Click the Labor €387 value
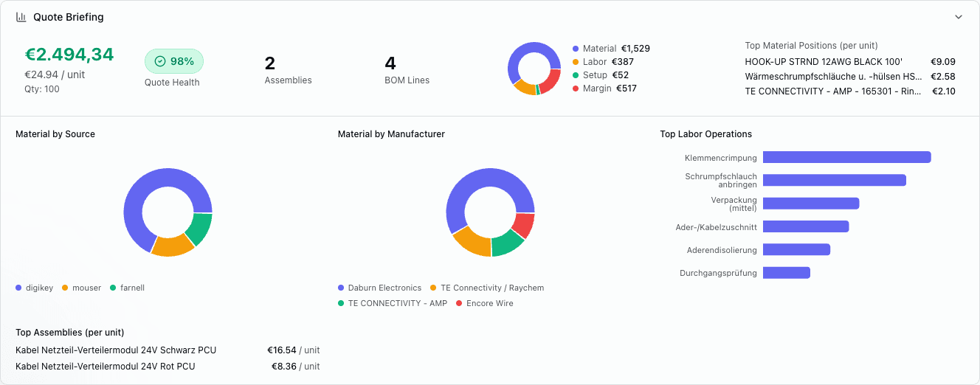 (622, 62)
